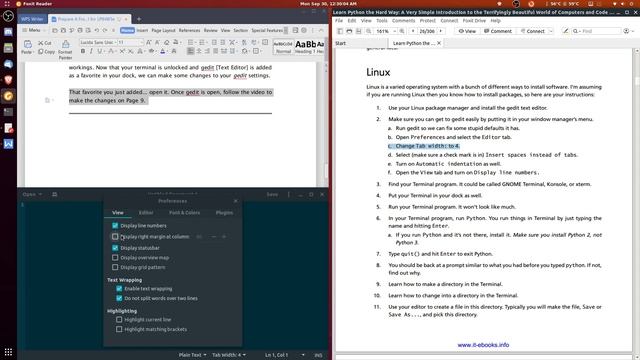
Task: Open Plain Text language selector in statusbar
Action: 192,355
